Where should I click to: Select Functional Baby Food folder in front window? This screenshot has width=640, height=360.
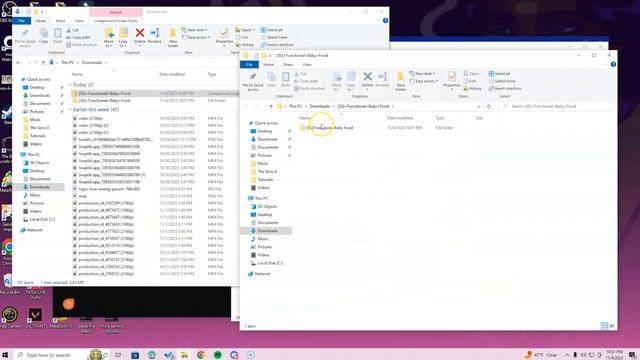(x=329, y=128)
